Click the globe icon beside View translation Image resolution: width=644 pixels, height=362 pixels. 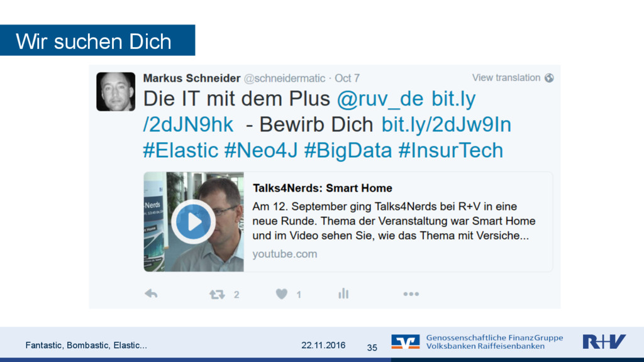(x=549, y=78)
